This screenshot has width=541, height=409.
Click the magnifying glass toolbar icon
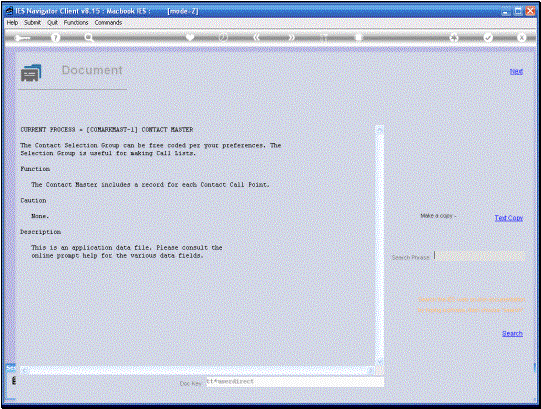(x=89, y=37)
